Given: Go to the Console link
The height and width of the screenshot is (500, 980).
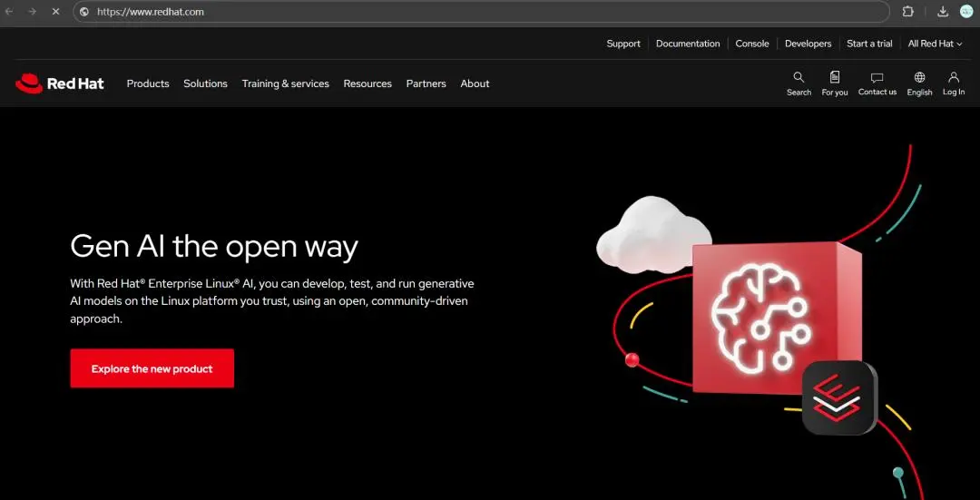Looking at the screenshot, I should coord(752,44).
